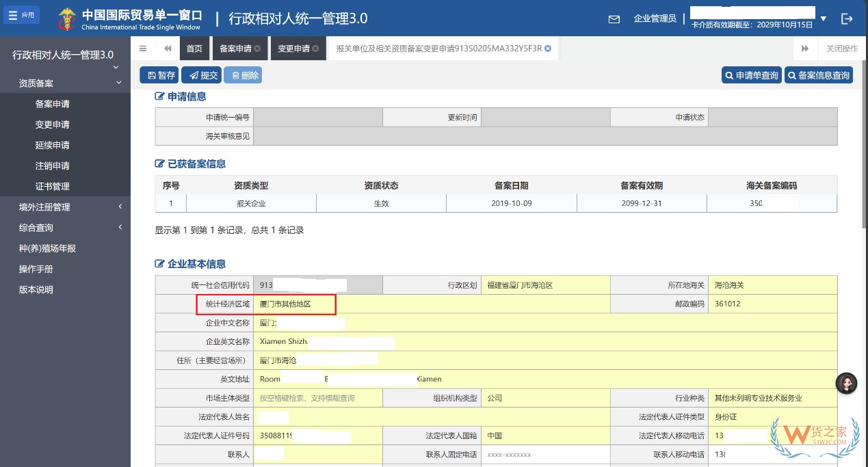Click the China Single Window logo emblem
868x467 pixels.
coord(66,18)
